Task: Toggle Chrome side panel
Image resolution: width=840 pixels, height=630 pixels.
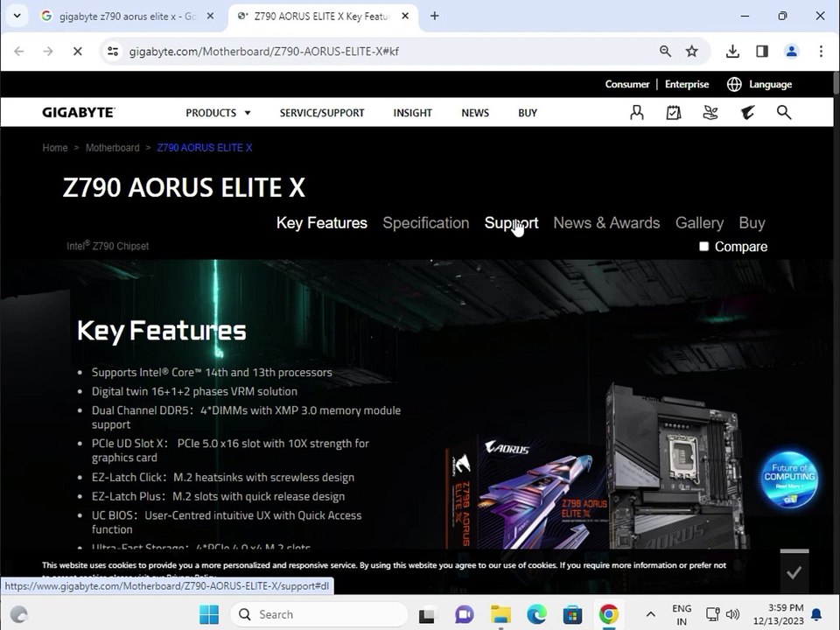Action: click(x=762, y=51)
